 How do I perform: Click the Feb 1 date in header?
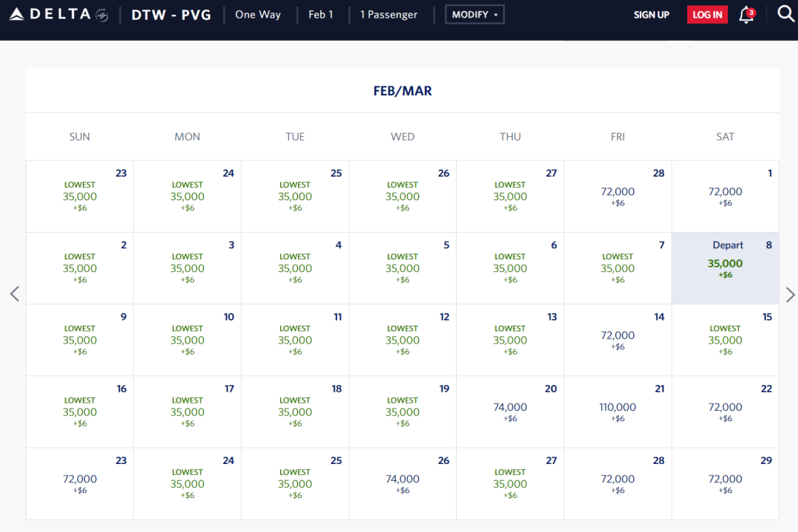click(321, 15)
